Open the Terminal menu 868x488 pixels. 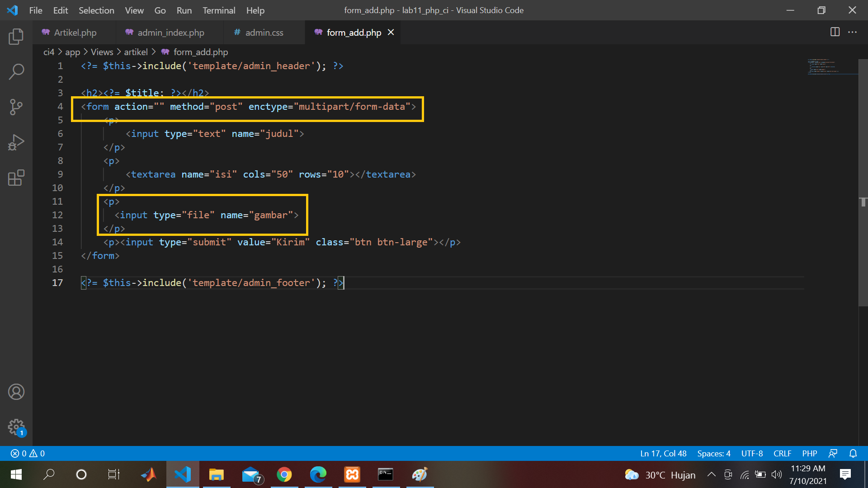click(x=219, y=10)
